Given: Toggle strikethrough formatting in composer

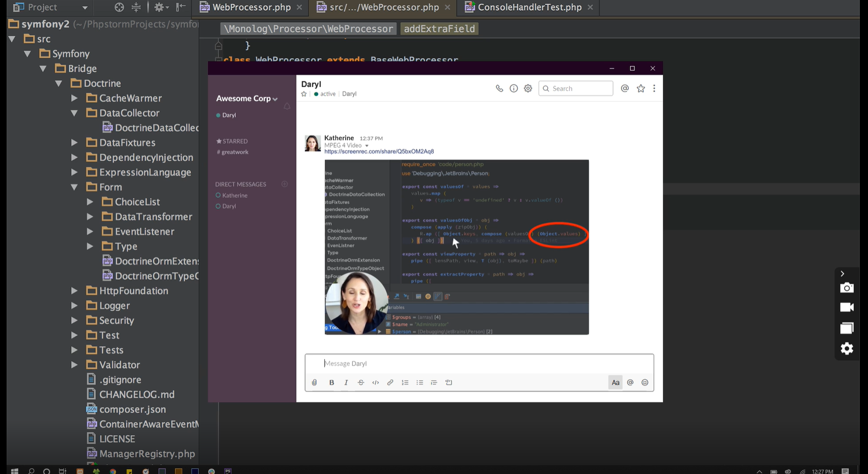Looking at the screenshot, I should [x=361, y=382].
